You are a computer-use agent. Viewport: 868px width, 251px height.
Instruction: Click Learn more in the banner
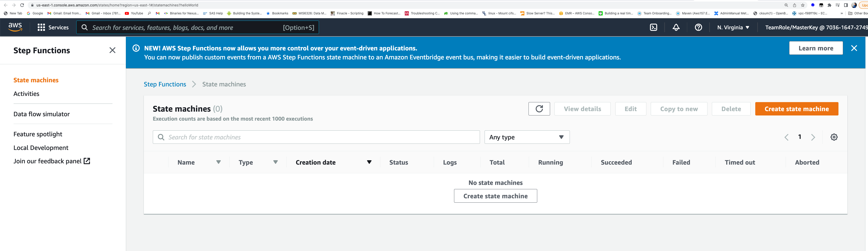pos(816,48)
